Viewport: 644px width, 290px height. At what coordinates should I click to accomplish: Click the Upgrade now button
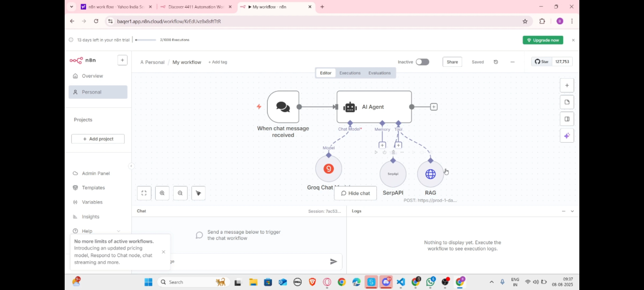point(543,40)
